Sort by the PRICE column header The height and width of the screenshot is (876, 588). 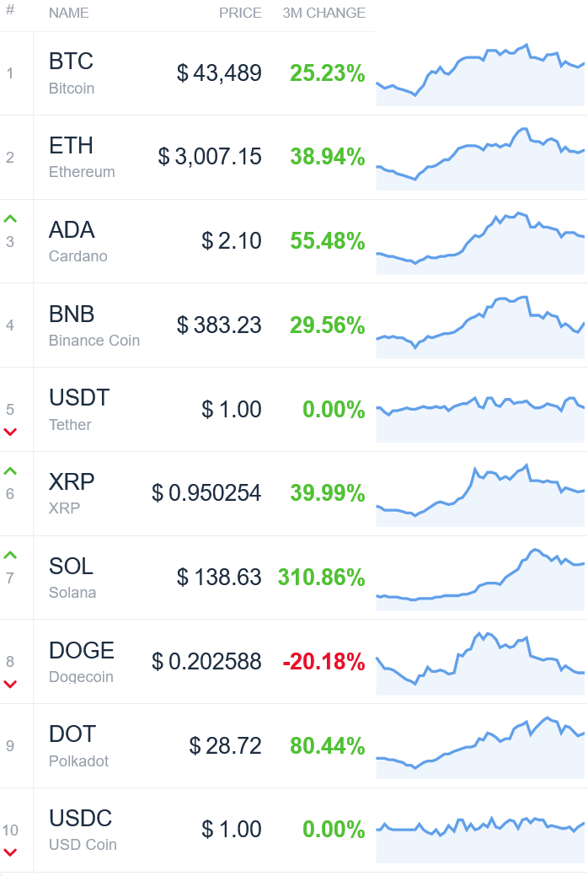[240, 13]
